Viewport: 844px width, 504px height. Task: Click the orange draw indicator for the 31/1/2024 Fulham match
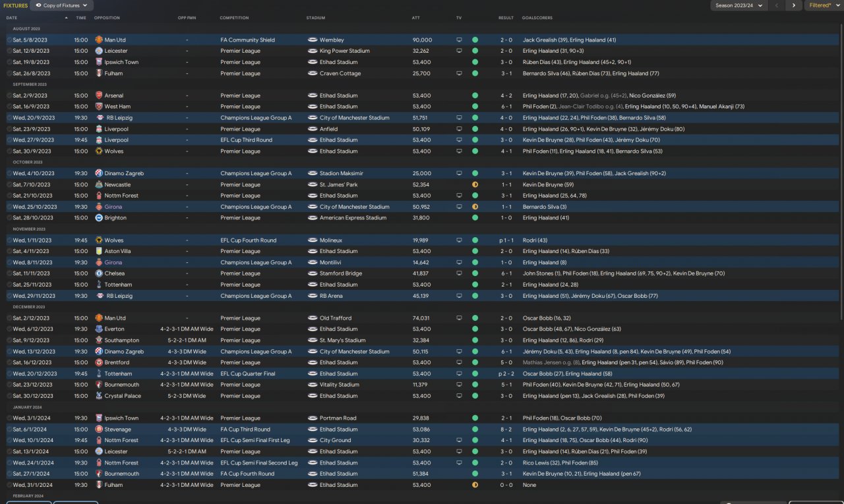pyautogui.click(x=475, y=485)
